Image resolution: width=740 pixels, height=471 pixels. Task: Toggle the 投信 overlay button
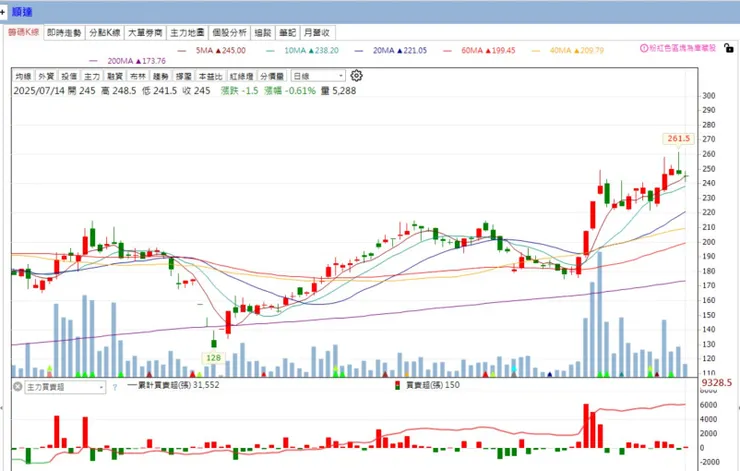click(69, 76)
